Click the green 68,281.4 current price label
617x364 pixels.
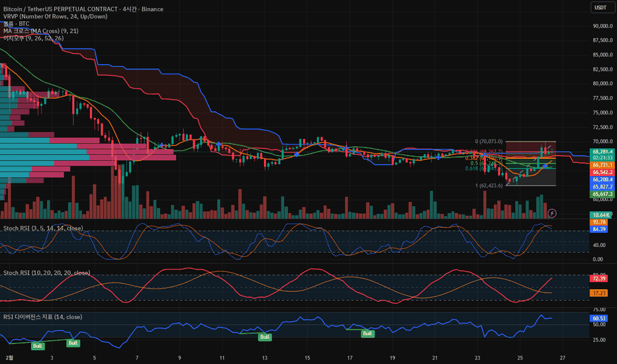point(602,152)
